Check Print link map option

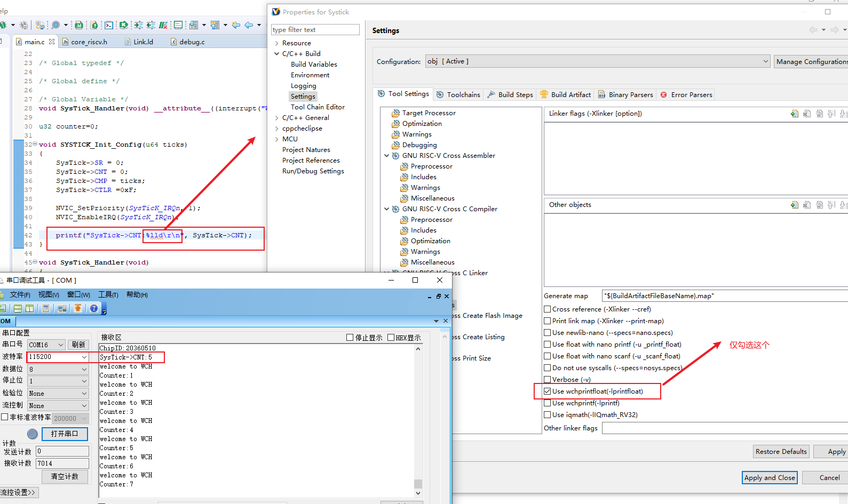click(x=547, y=321)
